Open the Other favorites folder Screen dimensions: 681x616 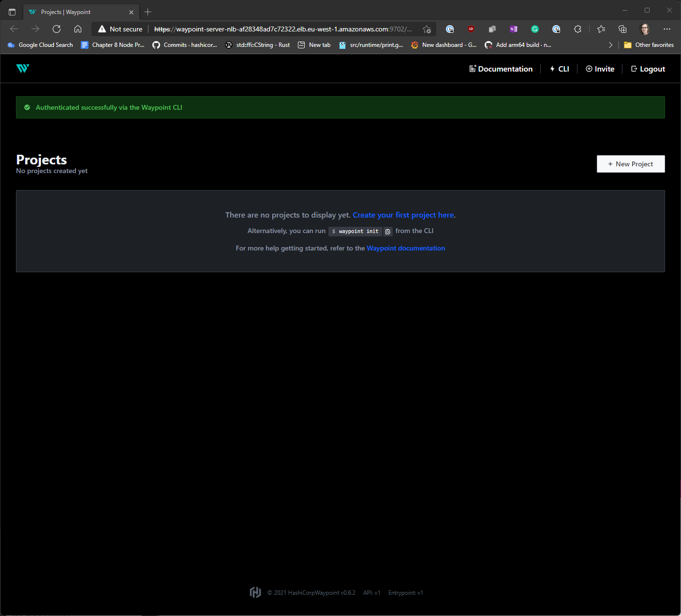649,45
